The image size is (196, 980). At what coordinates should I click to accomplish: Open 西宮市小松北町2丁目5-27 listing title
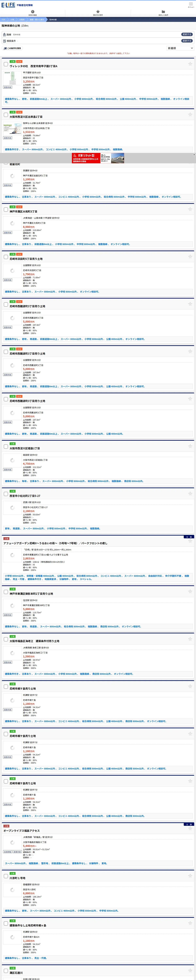point(25,496)
